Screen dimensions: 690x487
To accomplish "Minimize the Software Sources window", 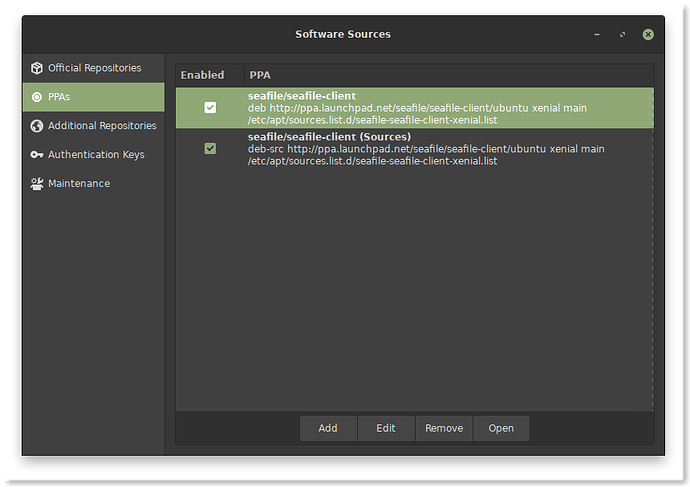I will click(x=595, y=34).
